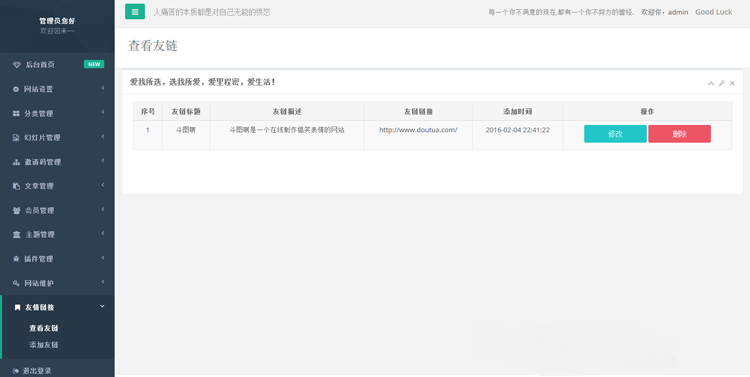Collapse the 友情链接 submenu down-arrow
The width and height of the screenshot is (750, 377).
[102, 306]
